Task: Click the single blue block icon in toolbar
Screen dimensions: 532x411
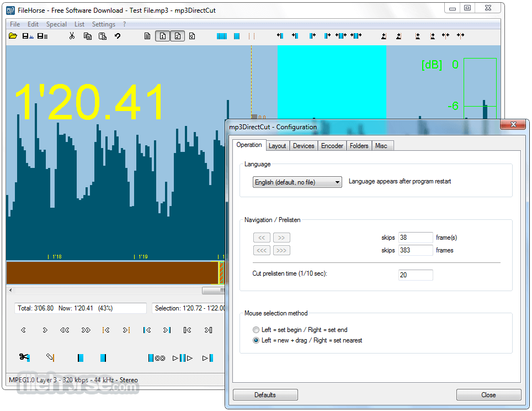Action: tap(237, 36)
